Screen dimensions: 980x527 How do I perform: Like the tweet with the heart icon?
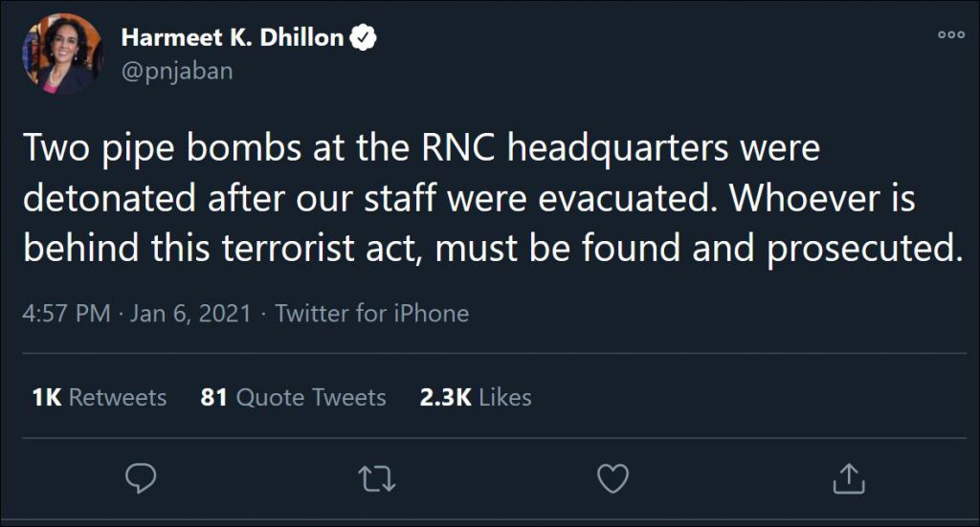pos(612,478)
